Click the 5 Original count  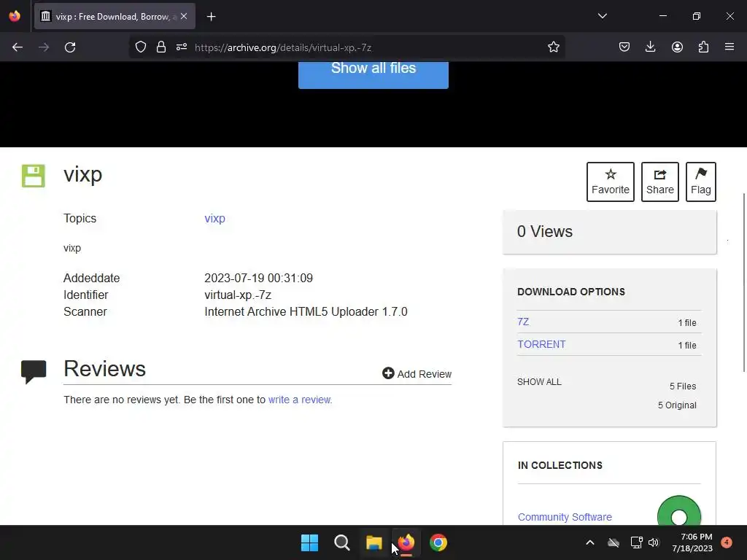677,405
